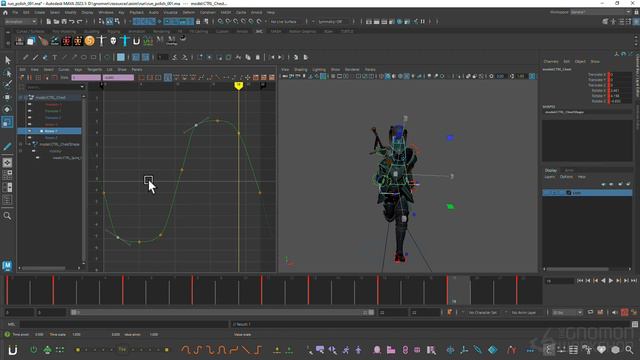The height and width of the screenshot is (360, 640).
Task: Open the Shading menu in viewport panel
Action: (x=301, y=70)
